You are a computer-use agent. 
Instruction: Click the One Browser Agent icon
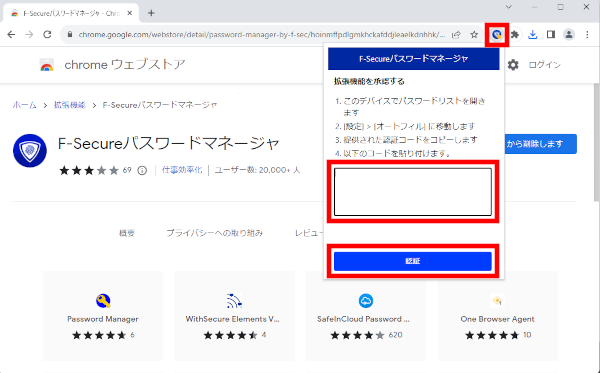[x=497, y=301]
